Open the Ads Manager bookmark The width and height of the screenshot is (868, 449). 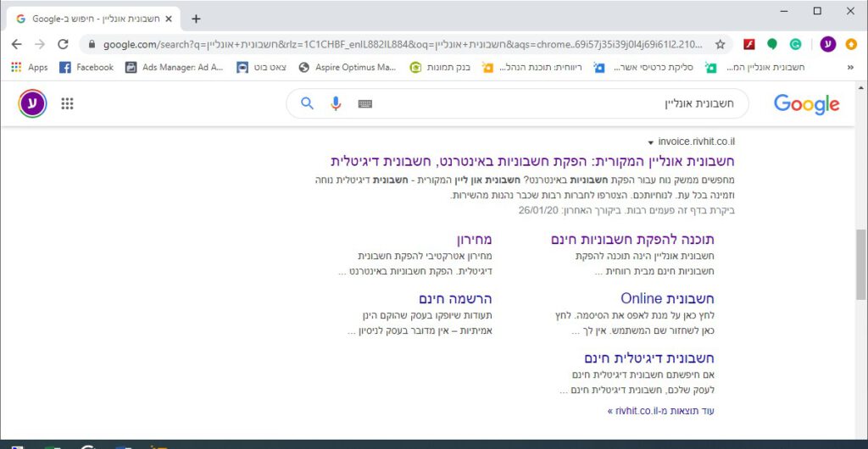point(174,68)
